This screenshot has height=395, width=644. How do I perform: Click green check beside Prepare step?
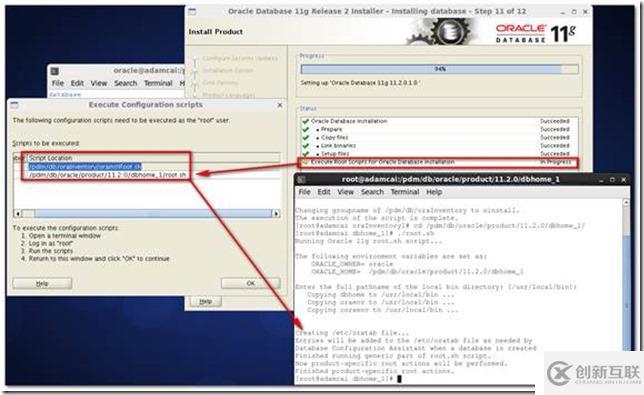coord(306,129)
